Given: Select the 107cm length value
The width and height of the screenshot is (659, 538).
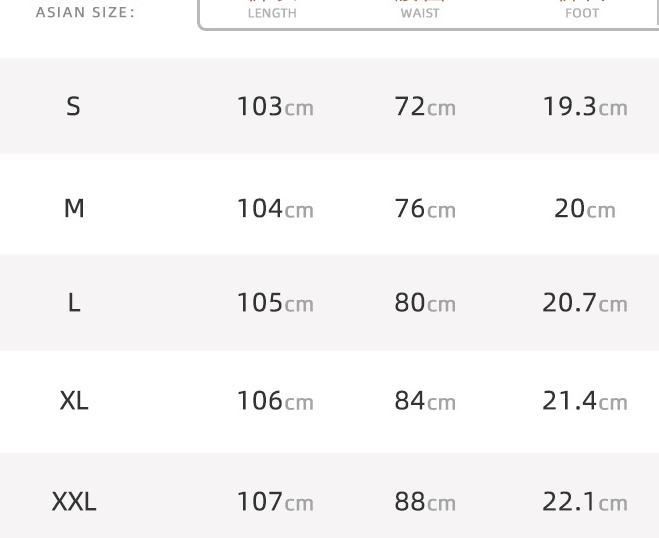Looking at the screenshot, I should 275,501.
